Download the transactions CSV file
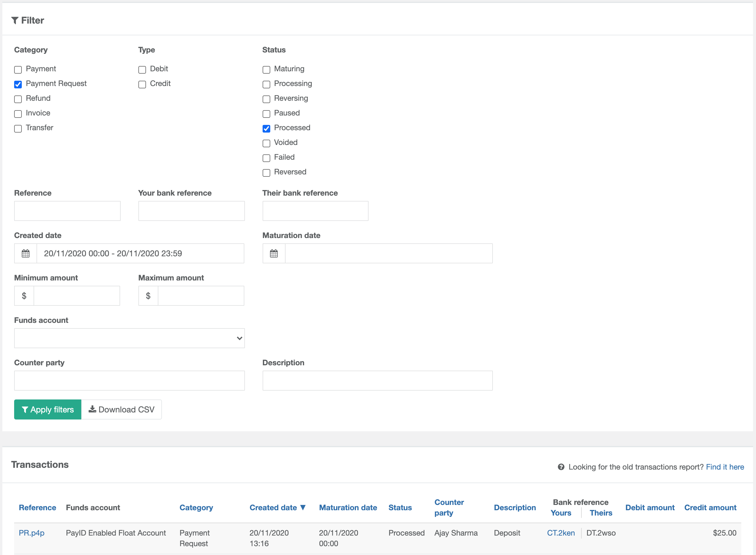 [x=122, y=409]
